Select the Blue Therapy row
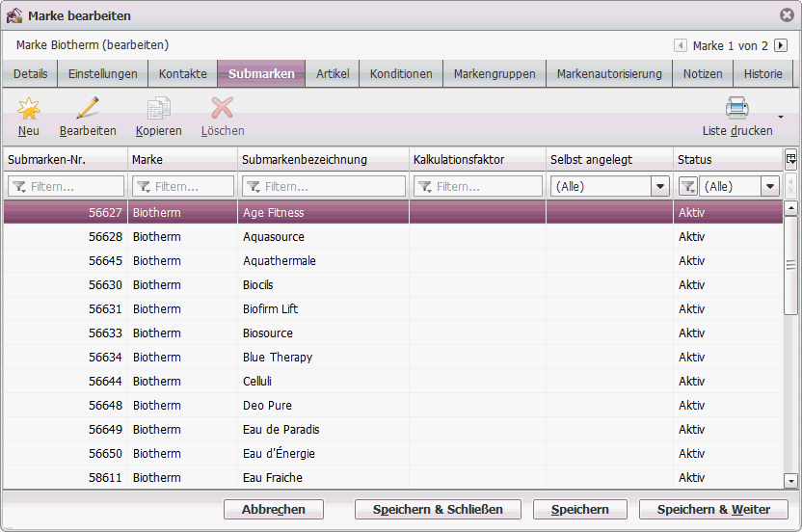The height and width of the screenshot is (532, 802). click(x=393, y=357)
